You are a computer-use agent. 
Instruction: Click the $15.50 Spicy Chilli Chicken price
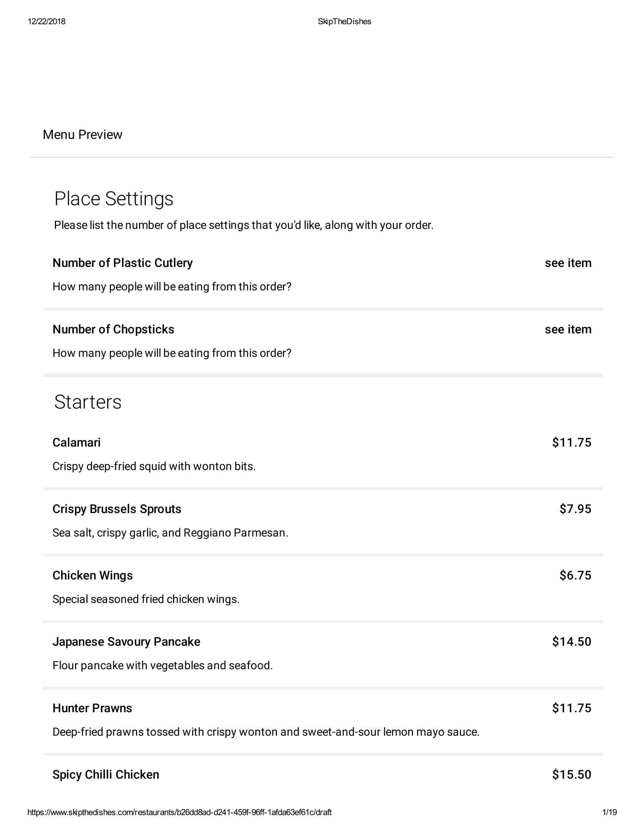click(x=572, y=774)
